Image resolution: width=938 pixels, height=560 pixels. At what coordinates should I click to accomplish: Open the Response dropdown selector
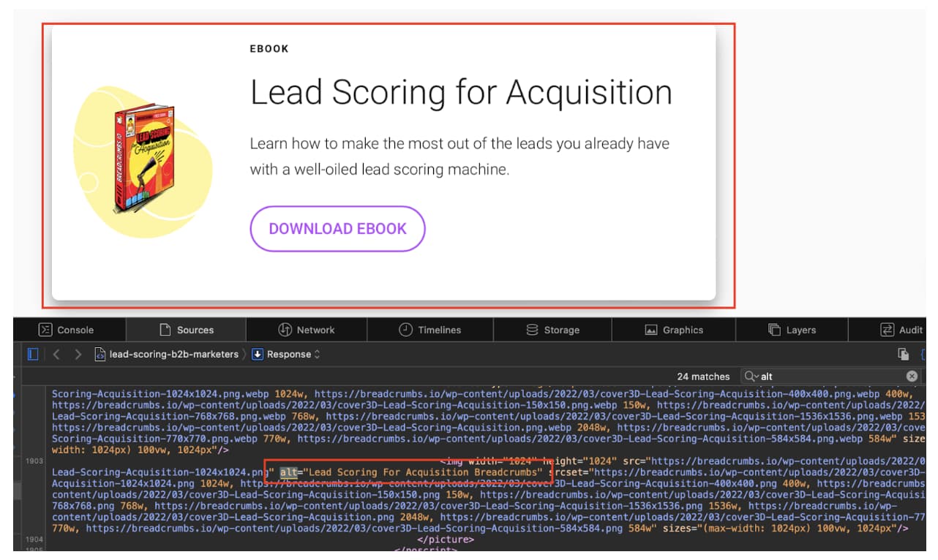point(286,355)
